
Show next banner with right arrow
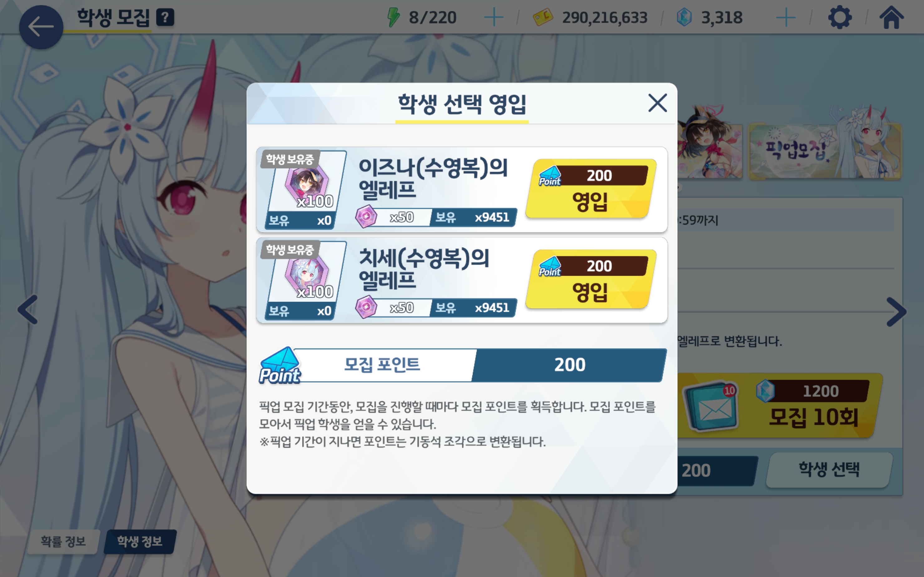tap(896, 312)
